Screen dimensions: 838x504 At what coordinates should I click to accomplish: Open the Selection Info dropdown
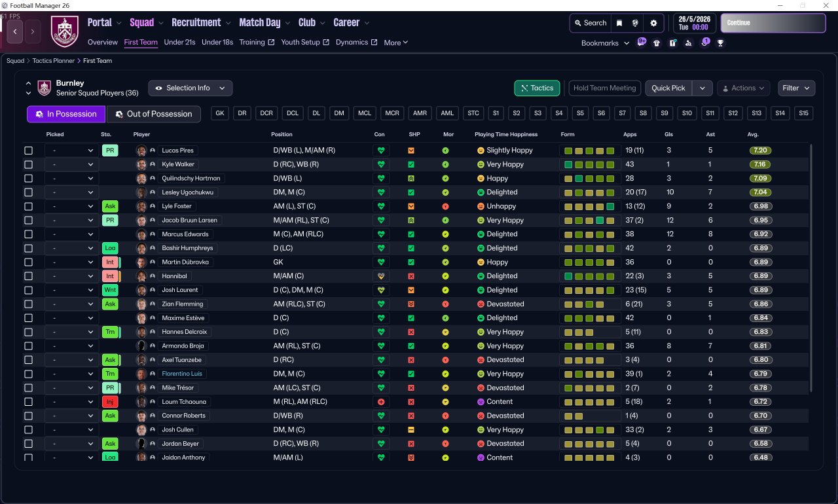(x=190, y=88)
